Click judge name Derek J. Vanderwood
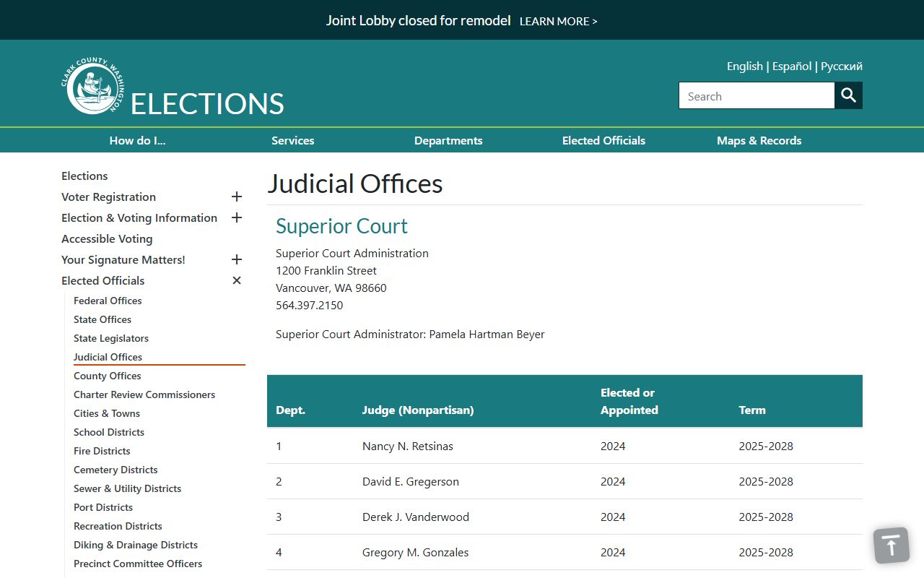 (416, 517)
